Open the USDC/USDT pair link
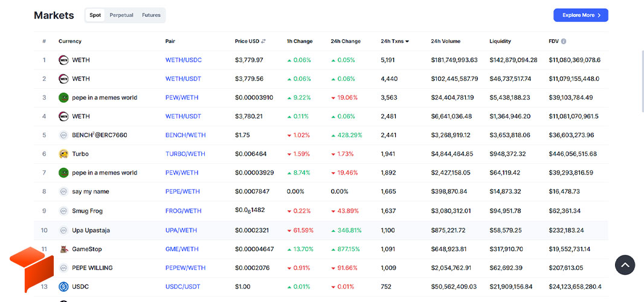The height and width of the screenshot is (302, 644). click(x=183, y=286)
